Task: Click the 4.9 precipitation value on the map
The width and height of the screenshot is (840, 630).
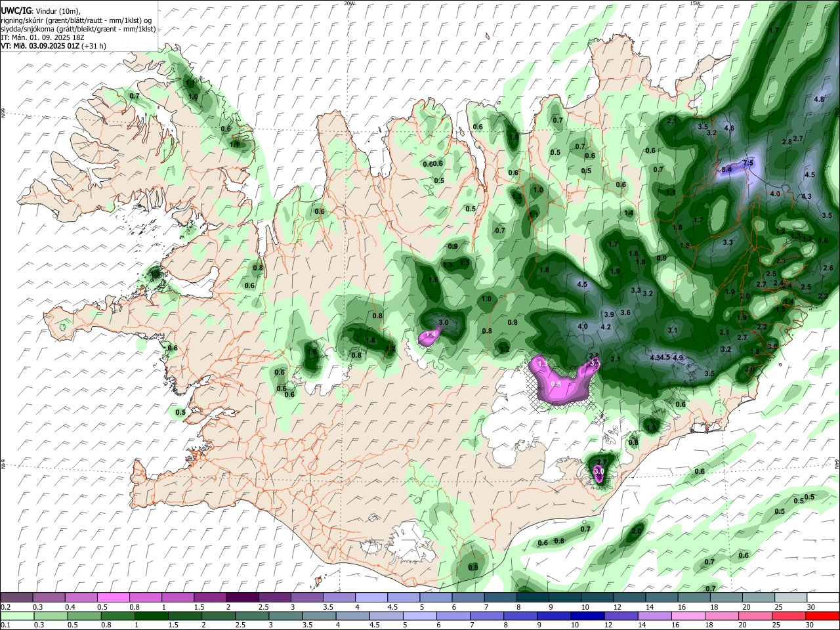Action: (x=679, y=358)
